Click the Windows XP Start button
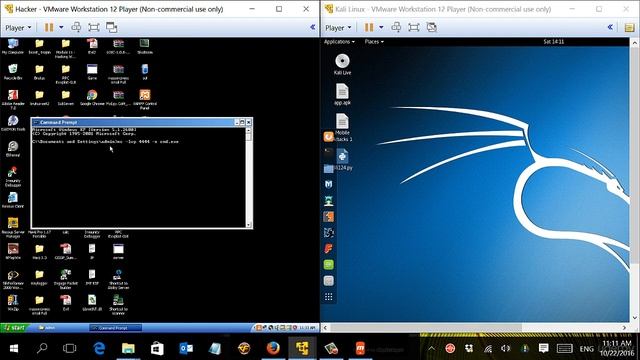Screen dimensions: 640x360 (14, 328)
